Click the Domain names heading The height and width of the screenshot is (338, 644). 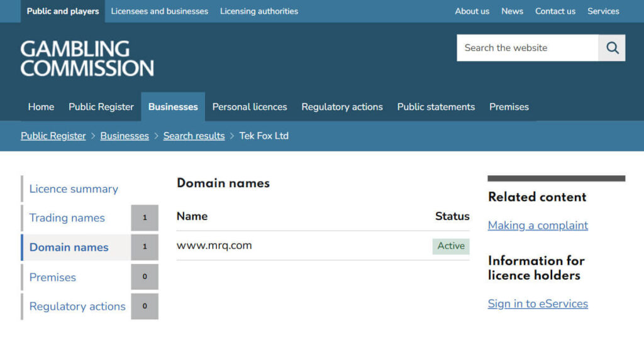tap(223, 183)
